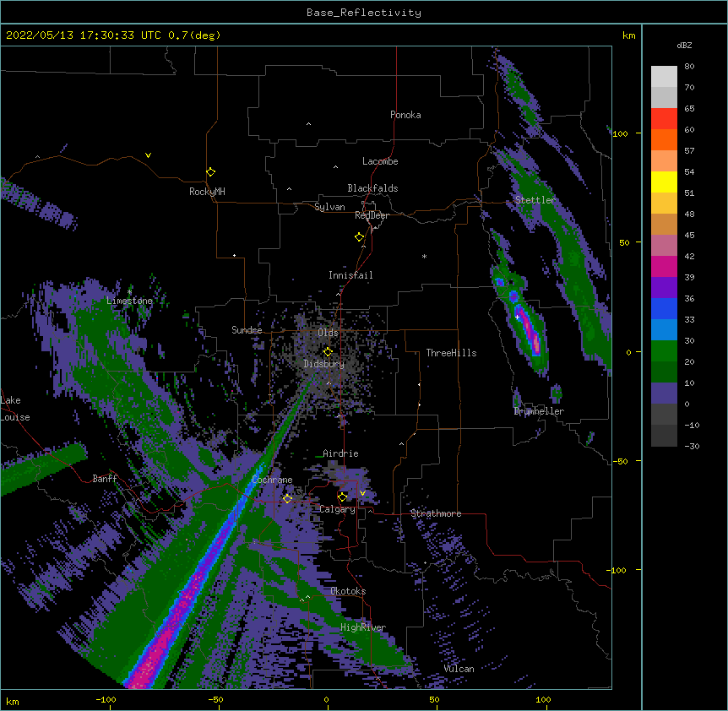The width and height of the screenshot is (728, 711).
Task: Select the orange 57-60 dBZ legend color
Action: click(664, 139)
